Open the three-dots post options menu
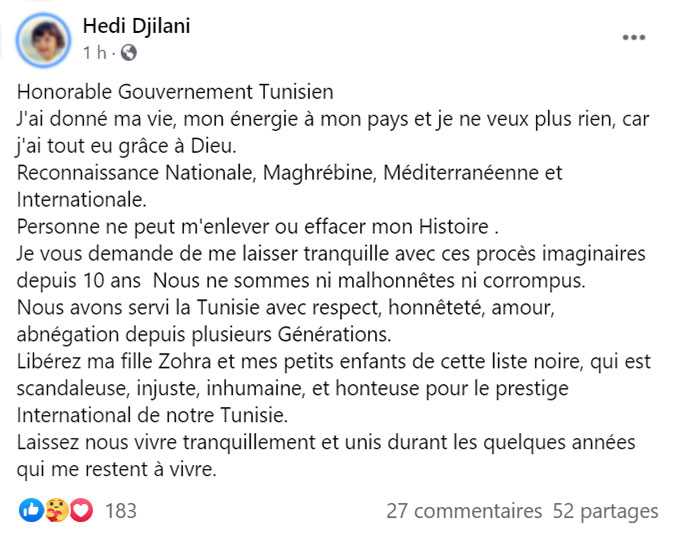 (634, 37)
